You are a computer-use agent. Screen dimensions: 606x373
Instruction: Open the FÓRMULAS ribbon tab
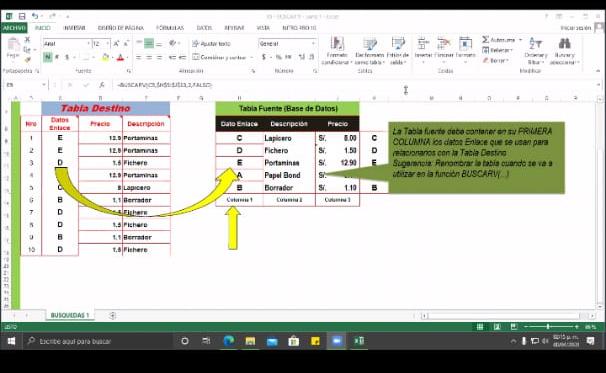pos(170,28)
